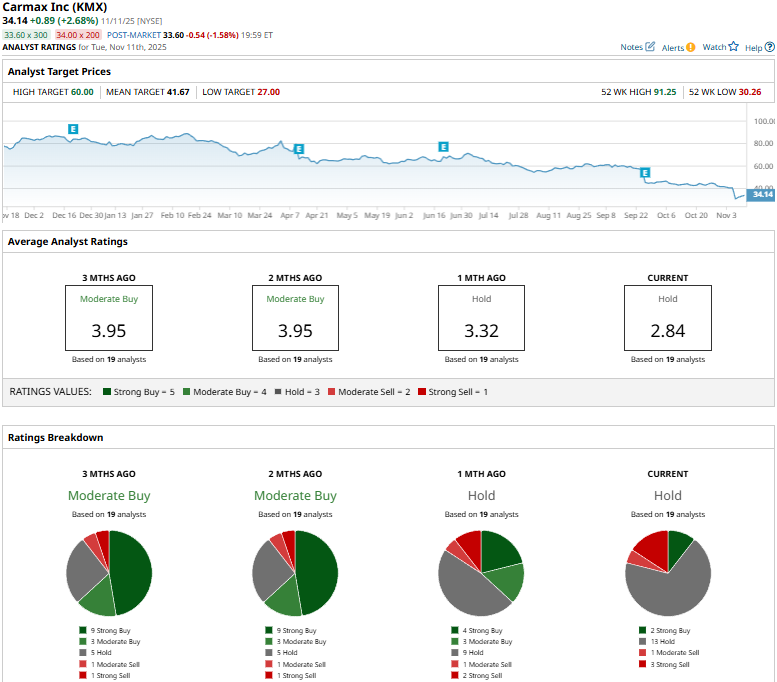This screenshot has width=777, height=682.
Task: Click the Strong Buy dark green legend swatch
Action: click(x=107, y=392)
